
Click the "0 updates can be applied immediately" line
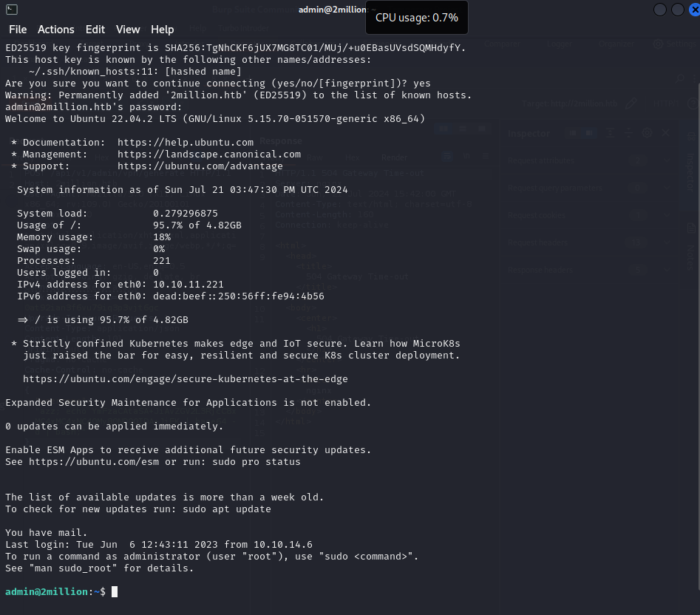115,427
